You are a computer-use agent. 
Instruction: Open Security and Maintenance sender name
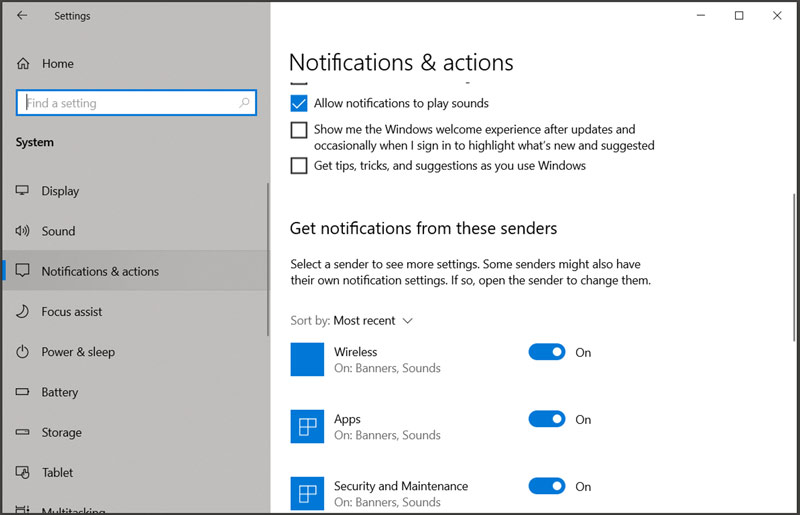pos(401,486)
